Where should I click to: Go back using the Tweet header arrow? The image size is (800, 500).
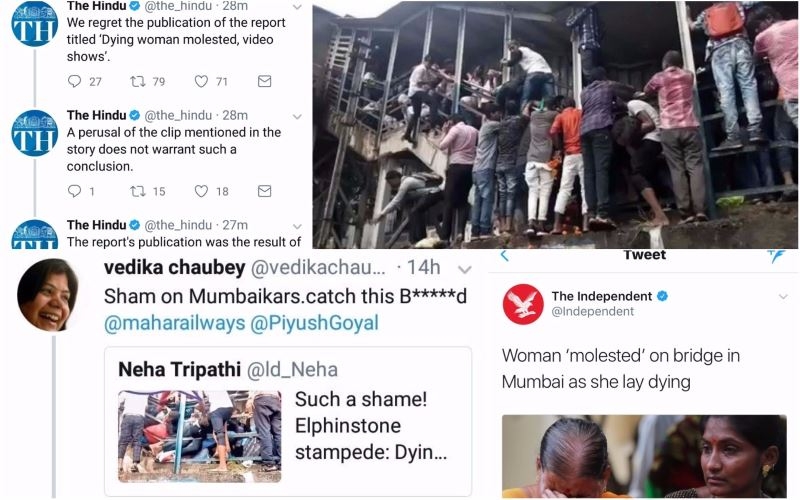coord(505,255)
